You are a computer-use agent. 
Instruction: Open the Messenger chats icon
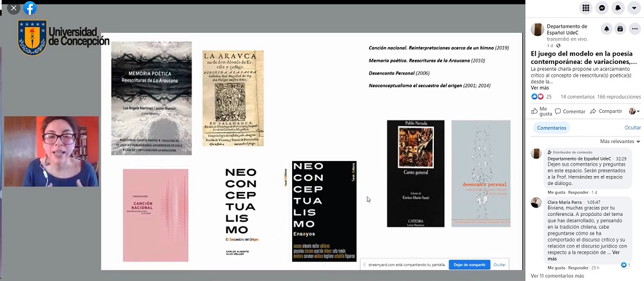pos(601,8)
